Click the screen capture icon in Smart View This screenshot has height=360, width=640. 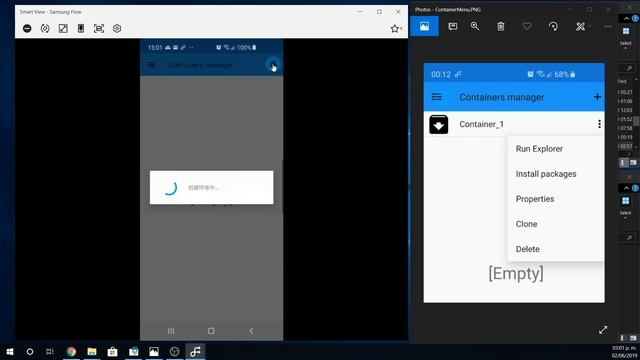click(99, 29)
